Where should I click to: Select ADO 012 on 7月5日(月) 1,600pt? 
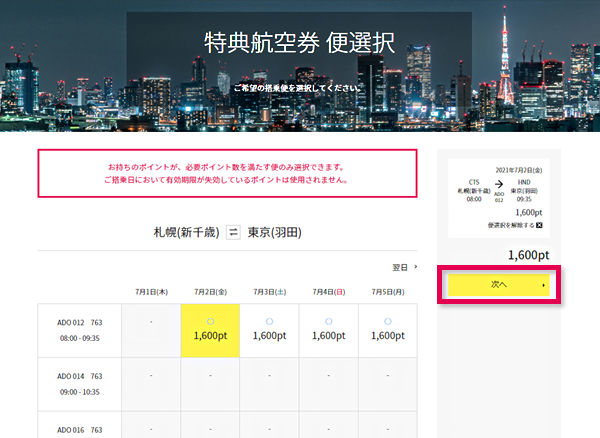(x=388, y=331)
